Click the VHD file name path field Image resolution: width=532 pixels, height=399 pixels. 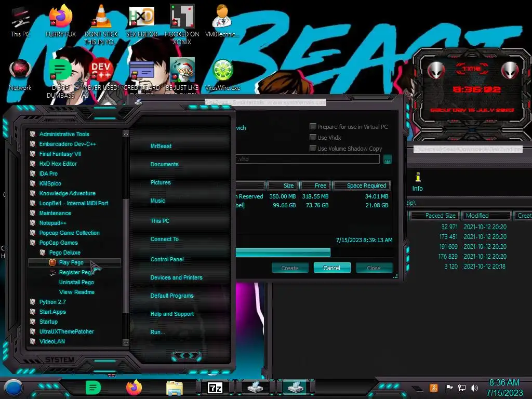coord(308,159)
